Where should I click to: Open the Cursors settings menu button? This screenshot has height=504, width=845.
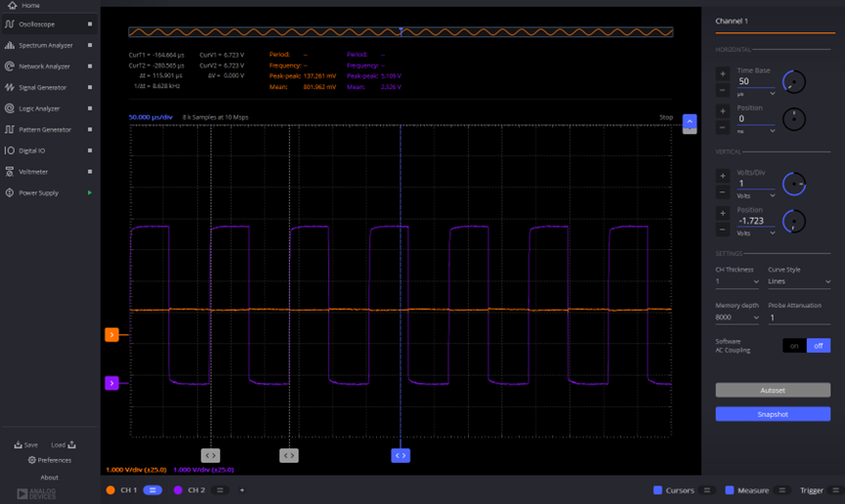click(x=706, y=490)
